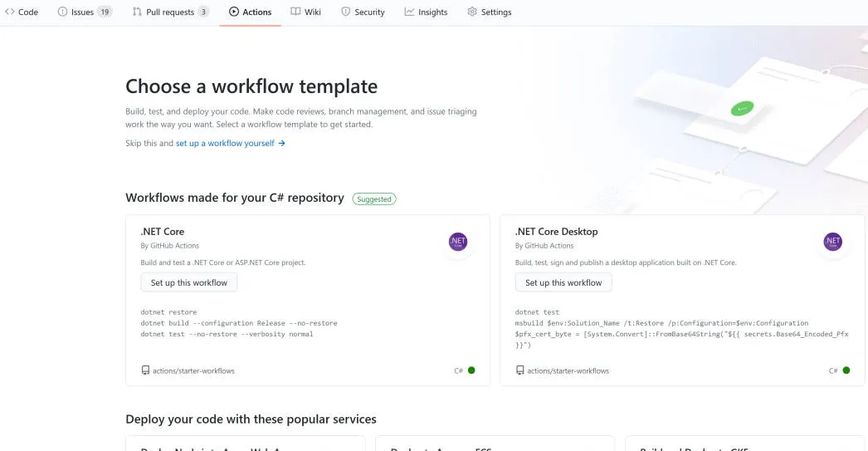Open repository Settings tab
868x451 pixels.
[x=490, y=12]
